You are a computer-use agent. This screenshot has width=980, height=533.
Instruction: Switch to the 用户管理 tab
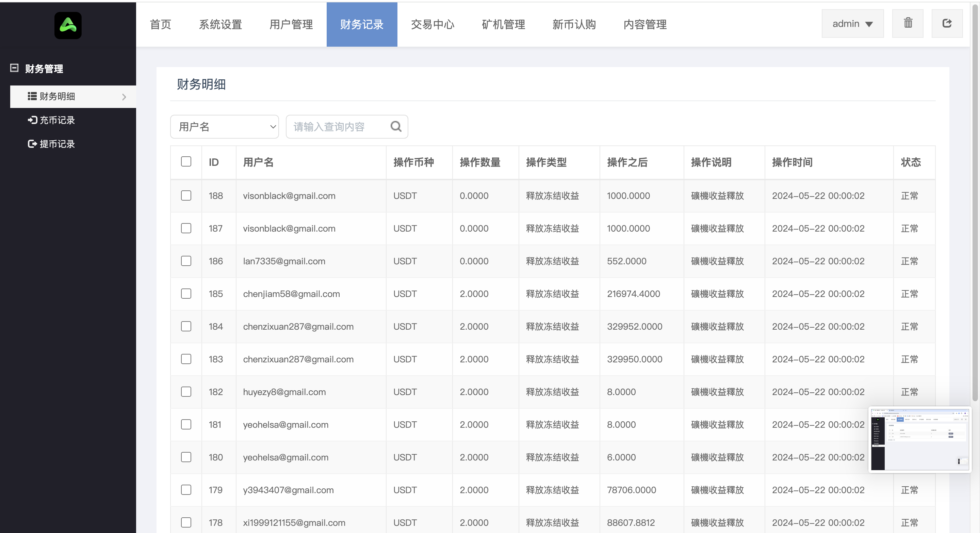click(x=291, y=25)
